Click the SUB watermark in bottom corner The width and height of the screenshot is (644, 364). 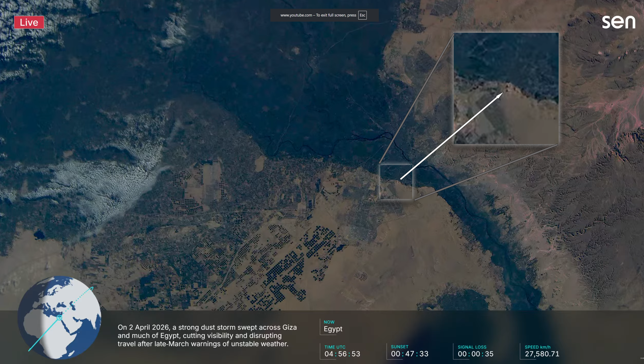pyautogui.click(x=642, y=358)
